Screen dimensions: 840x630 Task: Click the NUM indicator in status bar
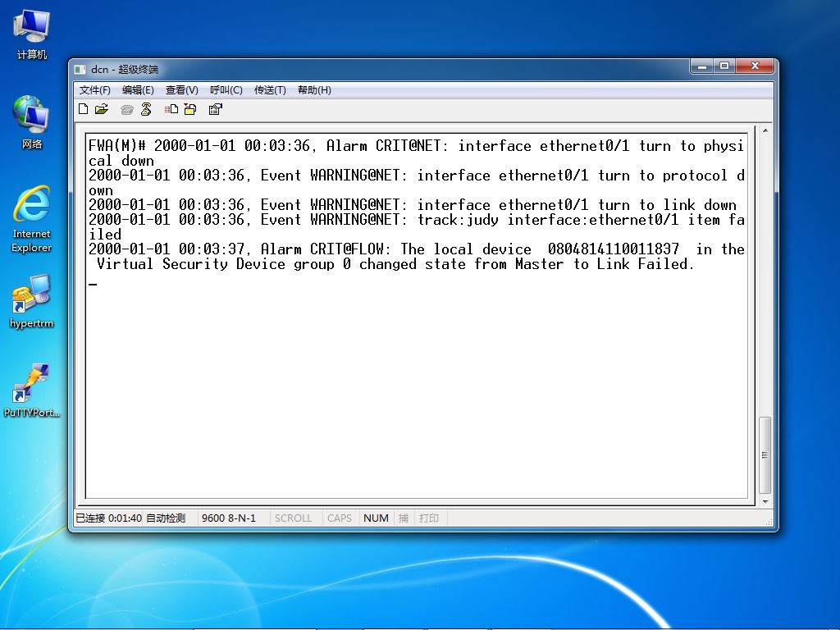click(376, 518)
